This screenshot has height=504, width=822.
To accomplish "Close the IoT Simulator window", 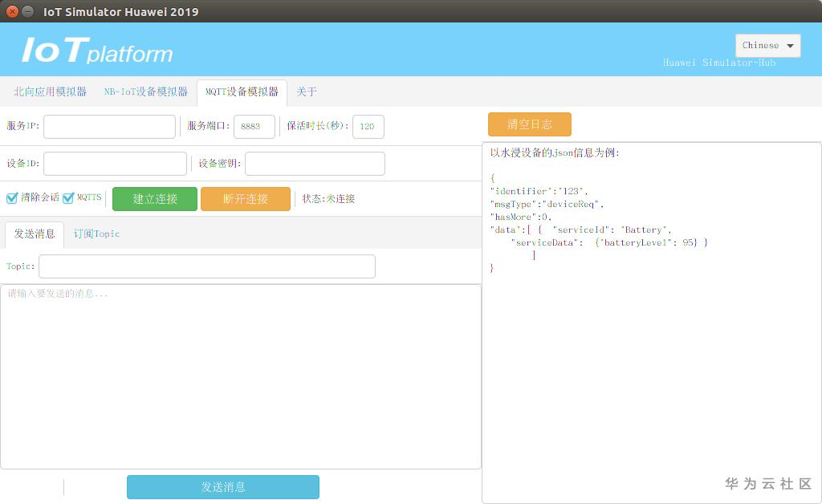I will [12, 11].
